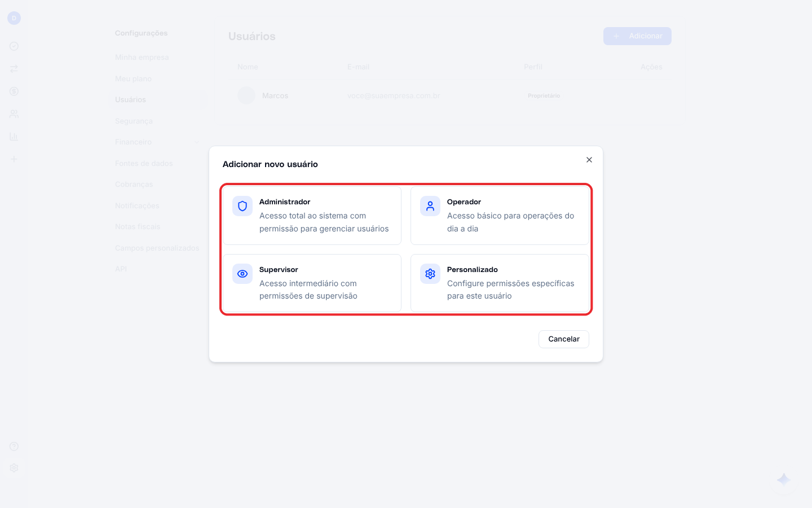Open the transfers arrows sidebar icon
Image resolution: width=812 pixels, height=508 pixels.
coord(14,69)
